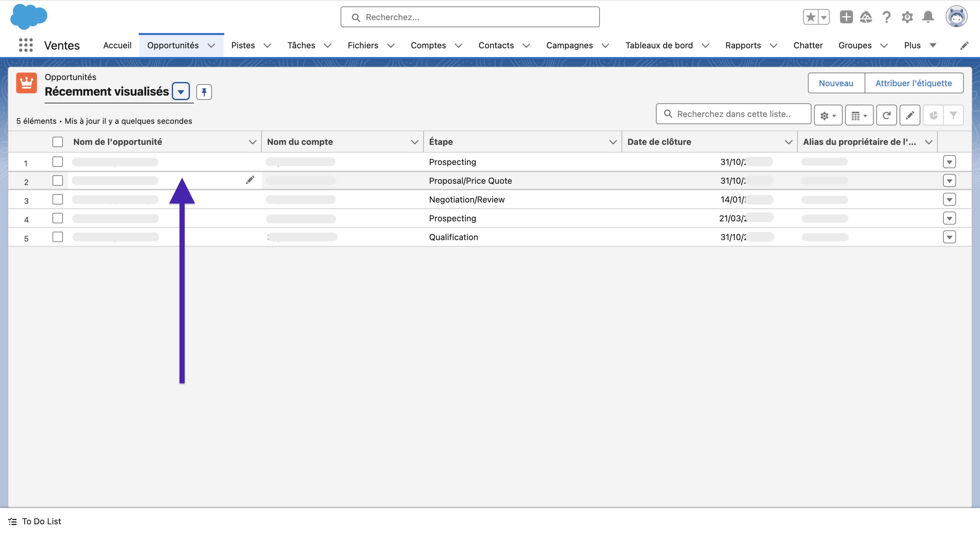Click the Nouveau button
This screenshot has height=534, width=980.
(x=836, y=83)
